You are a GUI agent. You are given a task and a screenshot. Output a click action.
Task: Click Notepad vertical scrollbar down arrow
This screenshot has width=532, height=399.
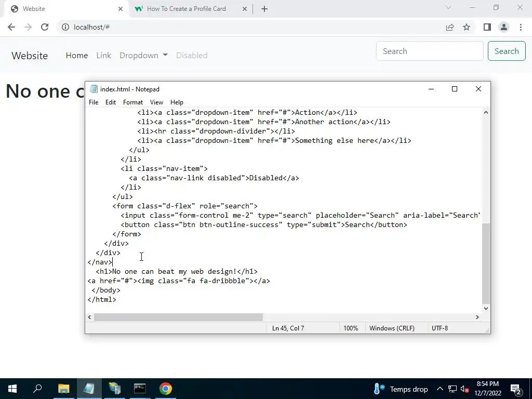pyautogui.click(x=486, y=308)
